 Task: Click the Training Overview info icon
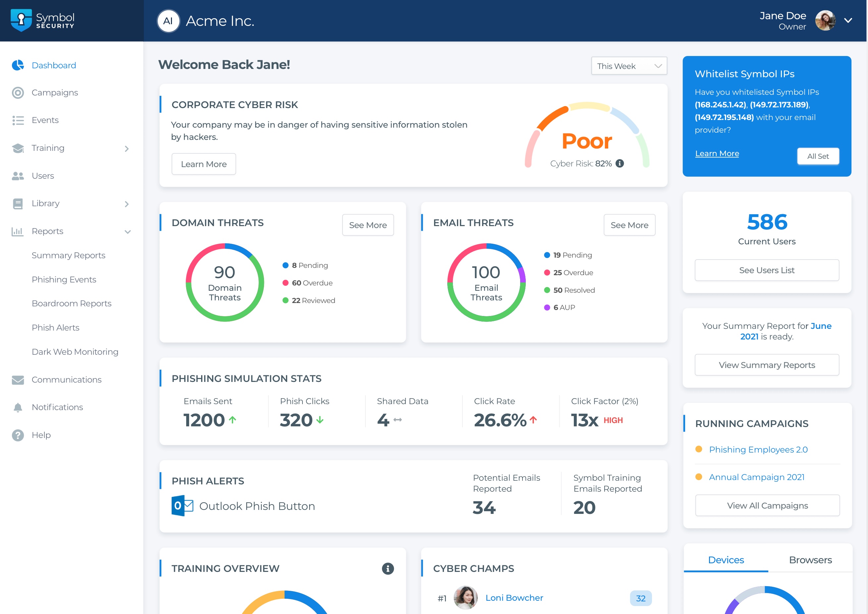[x=388, y=569]
